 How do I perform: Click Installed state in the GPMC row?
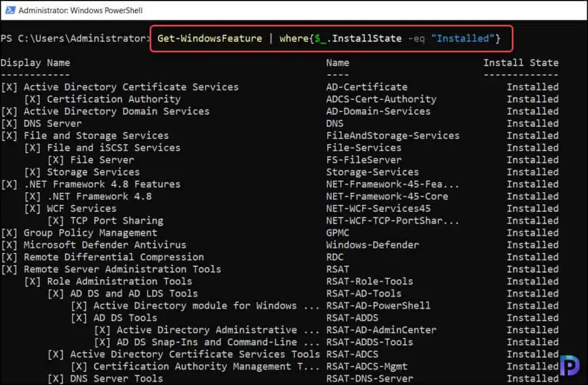tap(532, 233)
